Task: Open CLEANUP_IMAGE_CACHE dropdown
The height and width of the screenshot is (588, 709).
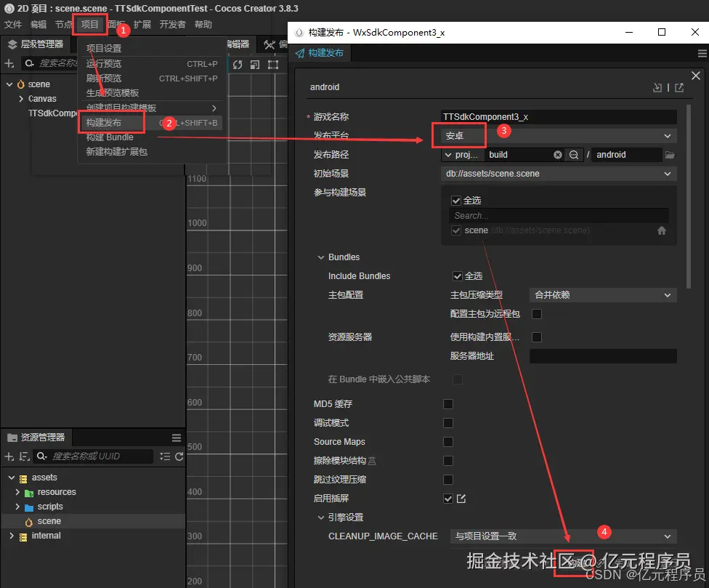Action: pyautogui.click(x=564, y=536)
